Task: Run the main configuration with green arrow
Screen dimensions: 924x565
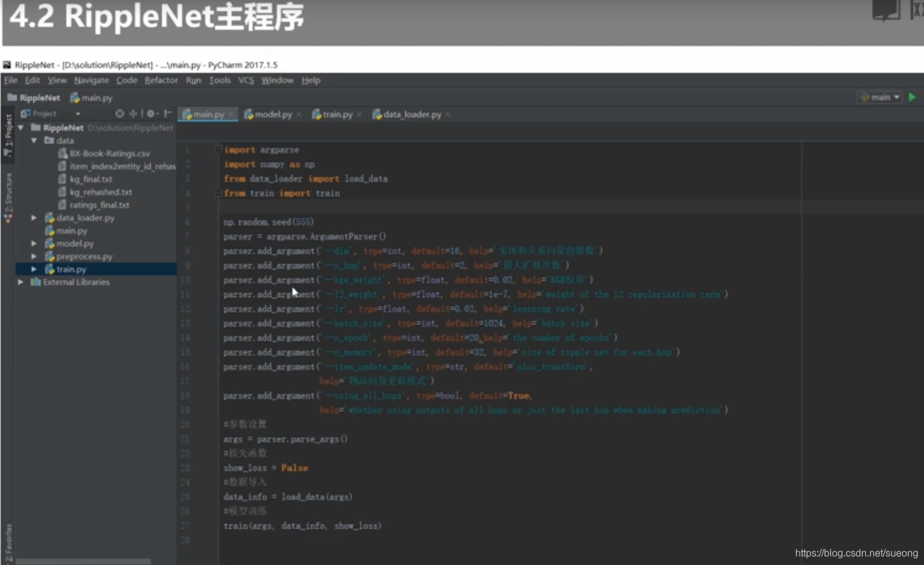Action: click(x=912, y=97)
